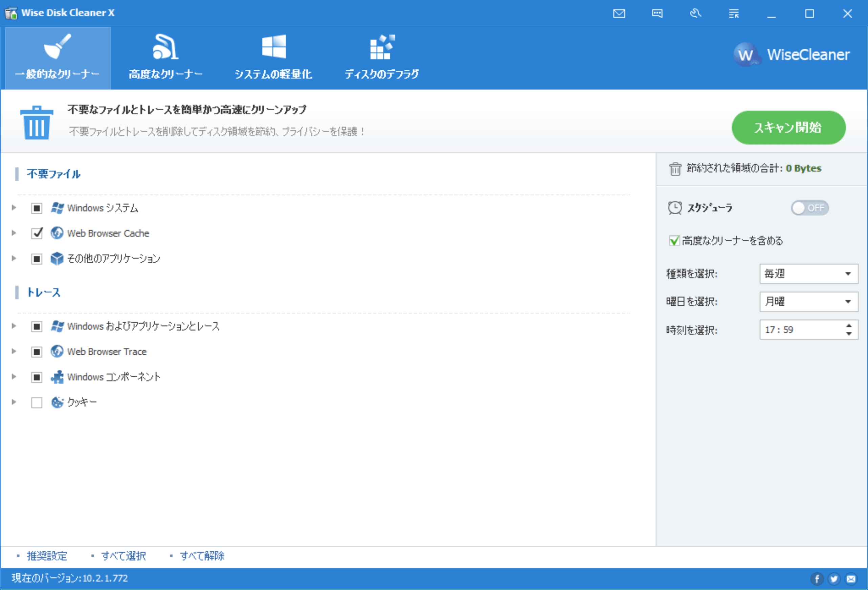Click the WiseCleaner logo
Screen dimensions: 868x590
tap(791, 55)
